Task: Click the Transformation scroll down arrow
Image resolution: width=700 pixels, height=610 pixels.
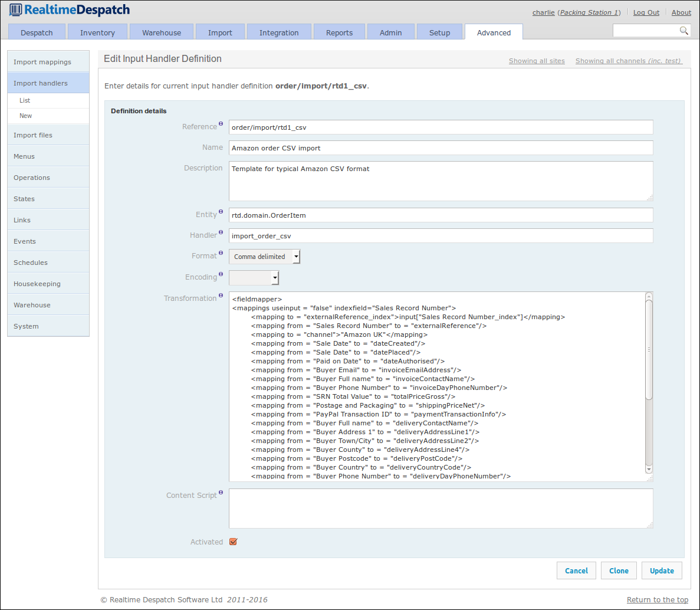Action: click(649, 470)
